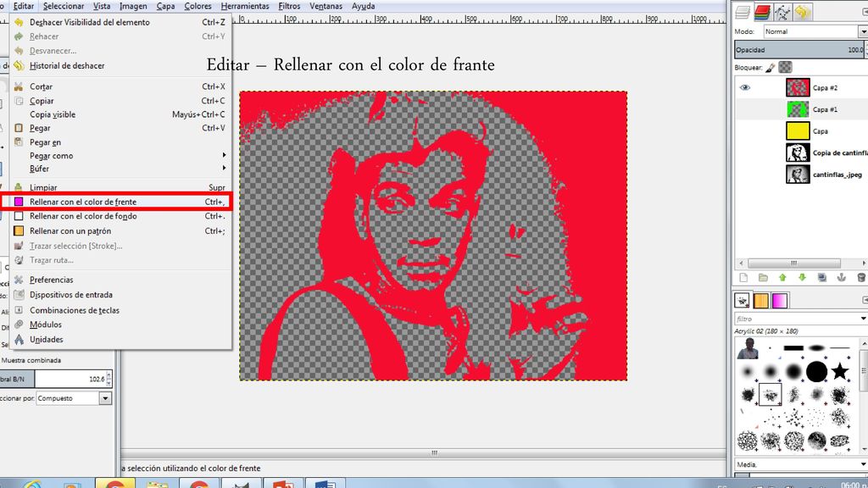Viewport: 868px width, 488px height.
Task: Create a new layer group folder icon
Action: tap(763, 278)
